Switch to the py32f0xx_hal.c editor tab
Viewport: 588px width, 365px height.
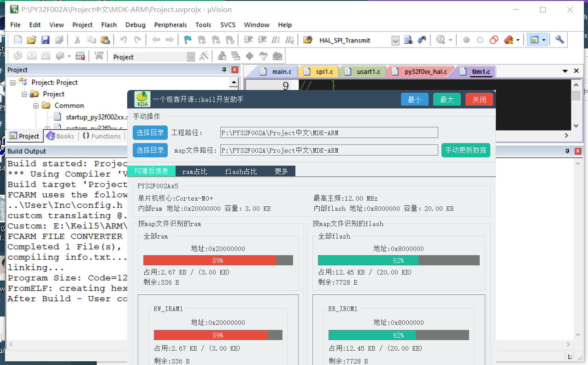pos(420,72)
